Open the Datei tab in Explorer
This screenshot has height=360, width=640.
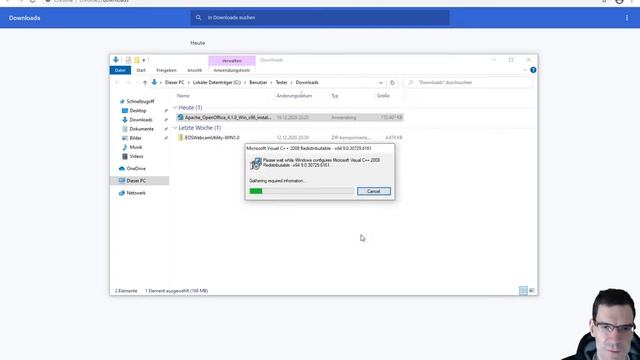coord(120,70)
